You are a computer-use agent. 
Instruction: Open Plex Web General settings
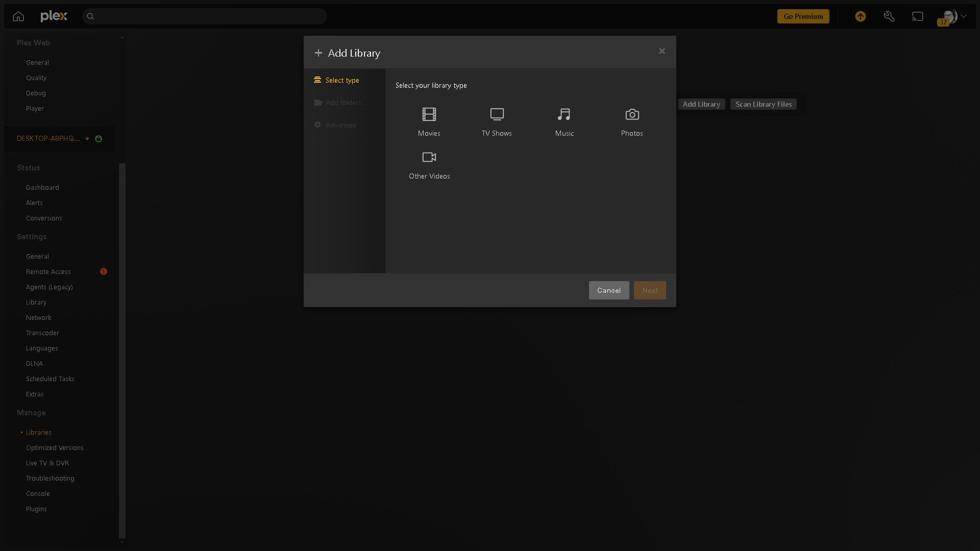tap(37, 62)
